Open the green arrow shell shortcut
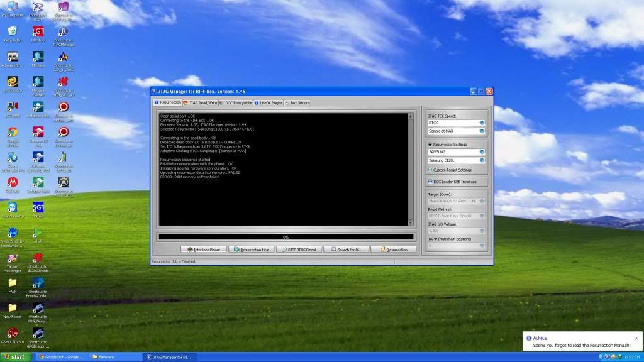This screenshot has height=362, width=644. pyautogui.click(x=38, y=234)
